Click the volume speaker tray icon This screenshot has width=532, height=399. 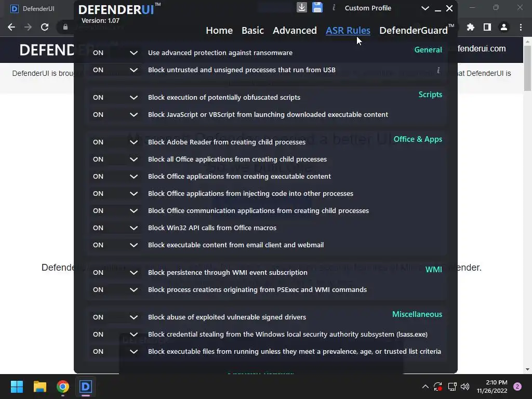[465, 387]
